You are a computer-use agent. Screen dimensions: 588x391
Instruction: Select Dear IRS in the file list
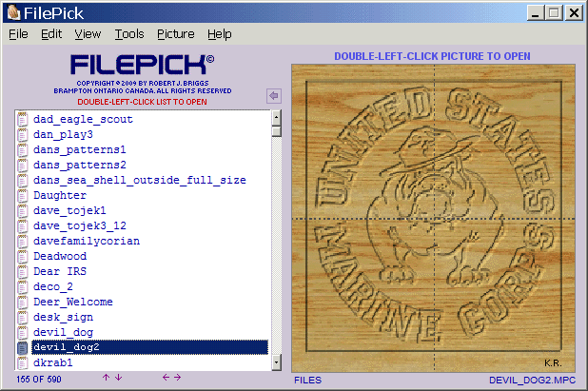click(60, 271)
